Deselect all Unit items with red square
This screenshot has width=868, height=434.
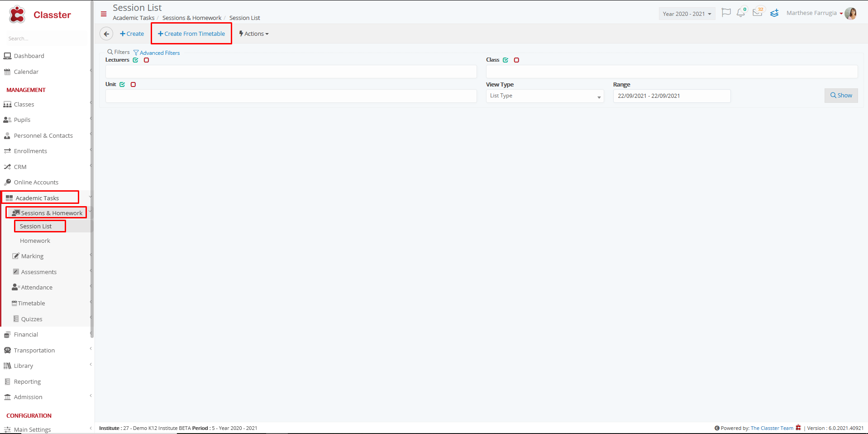point(133,84)
